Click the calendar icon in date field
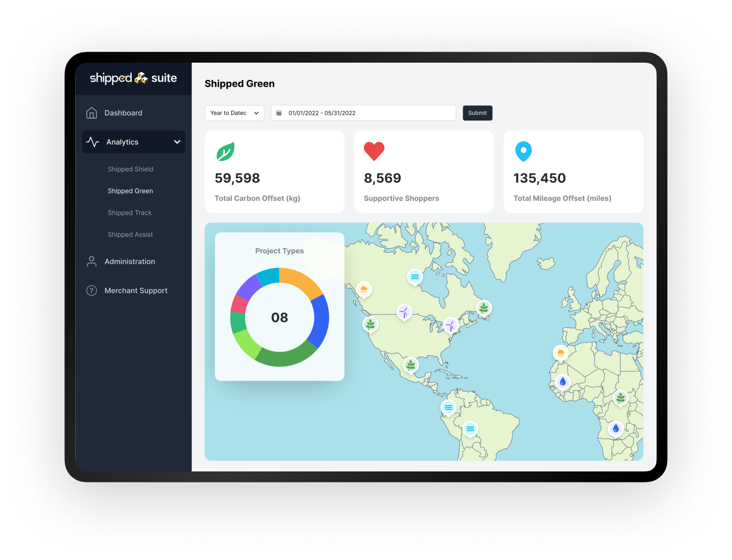732x560 pixels. click(279, 113)
